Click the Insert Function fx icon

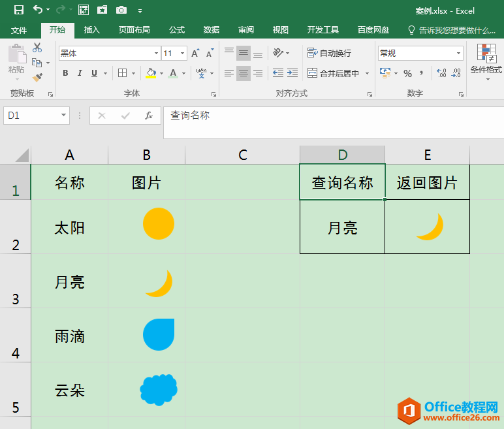coord(149,116)
